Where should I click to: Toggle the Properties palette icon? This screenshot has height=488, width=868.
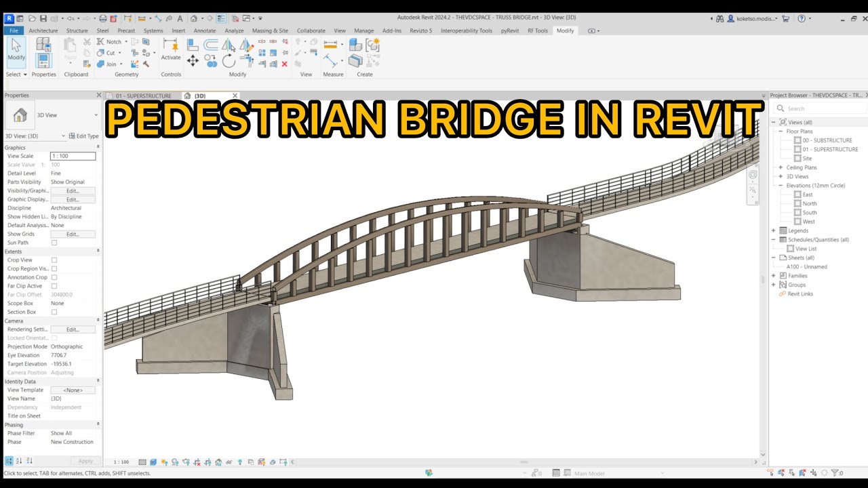click(43, 60)
